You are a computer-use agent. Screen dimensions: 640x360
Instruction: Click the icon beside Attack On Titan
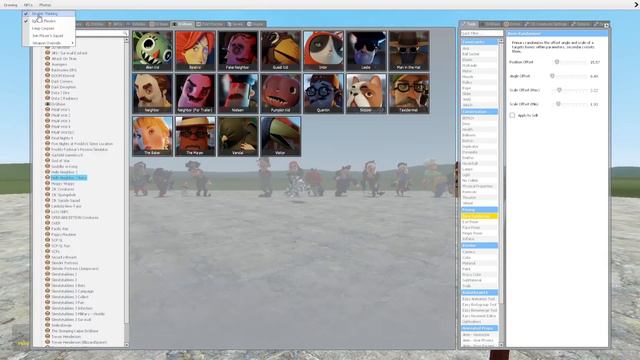coord(47,59)
